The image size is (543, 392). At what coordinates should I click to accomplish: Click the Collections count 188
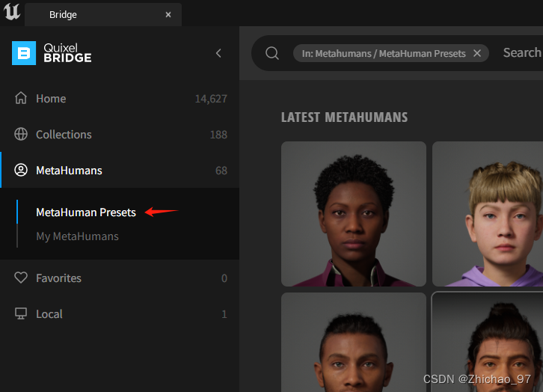coord(218,135)
